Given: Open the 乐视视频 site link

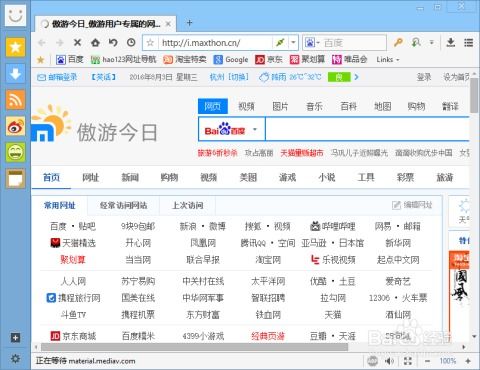Looking at the screenshot, I should pyautogui.click(x=333, y=260).
